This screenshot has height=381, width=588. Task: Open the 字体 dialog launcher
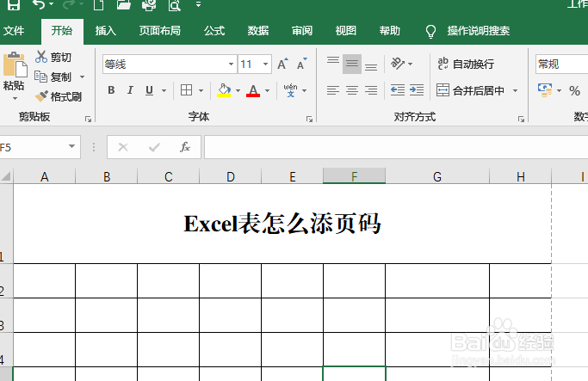[309, 120]
